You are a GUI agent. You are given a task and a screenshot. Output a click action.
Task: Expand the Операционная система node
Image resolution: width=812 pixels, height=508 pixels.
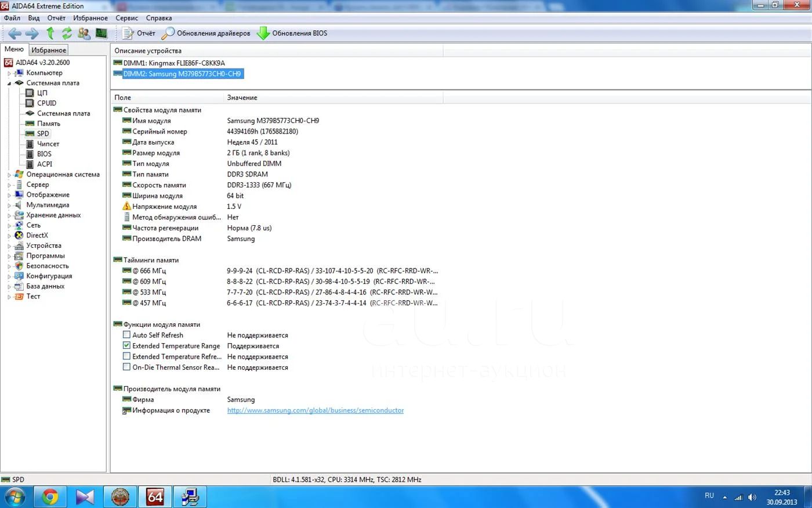point(9,175)
